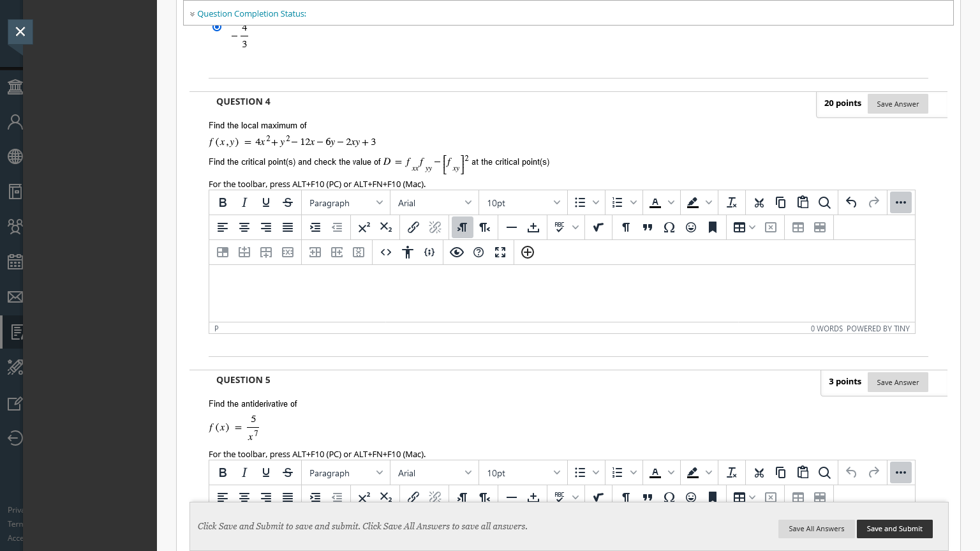Open emoji picker in Question 4

(x=691, y=227)
